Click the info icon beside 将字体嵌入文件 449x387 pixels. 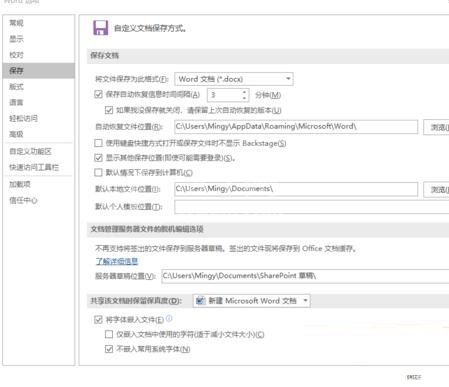(x=169, y=318)
